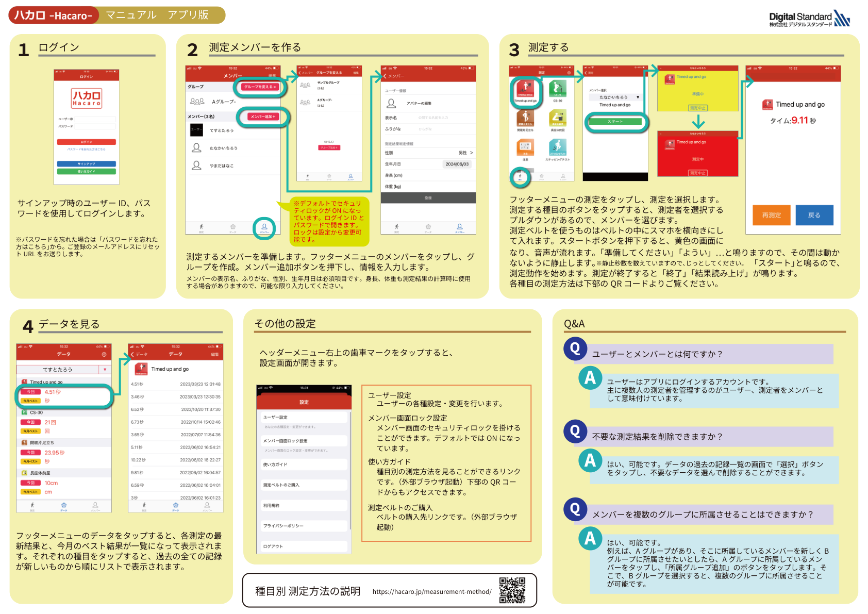Click たなかいちろう's avatar icon in member list
Image resolution: width=868 pixels, height=614 pixels.
point(196,148)
